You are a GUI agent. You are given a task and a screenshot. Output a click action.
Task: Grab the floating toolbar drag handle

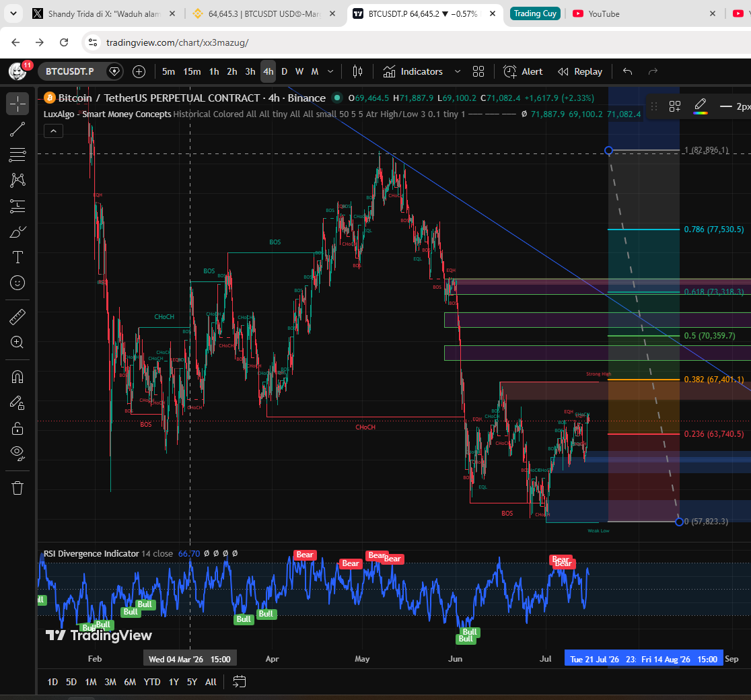click(x=654, y=106)
